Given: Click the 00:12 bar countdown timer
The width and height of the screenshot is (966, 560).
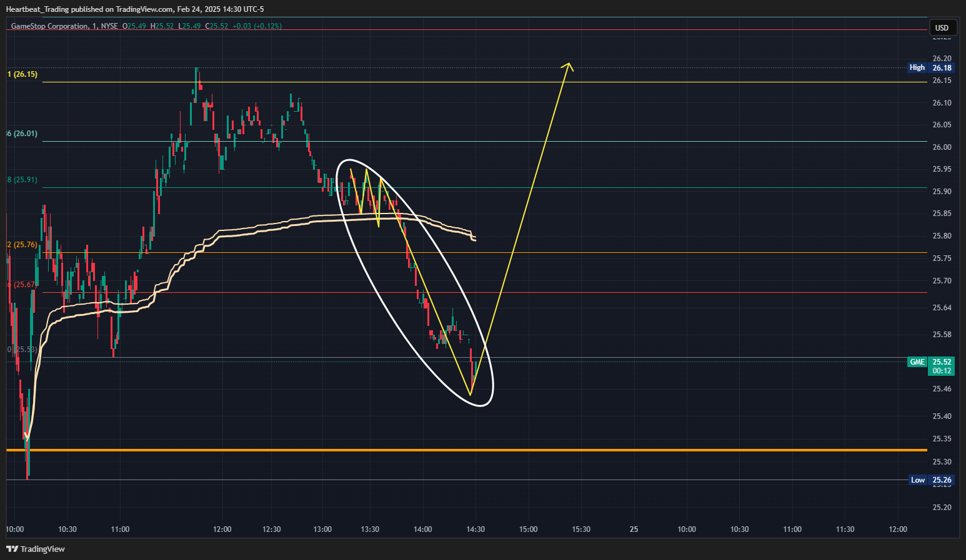Looking at the screenshot, I should click(942, 371).
